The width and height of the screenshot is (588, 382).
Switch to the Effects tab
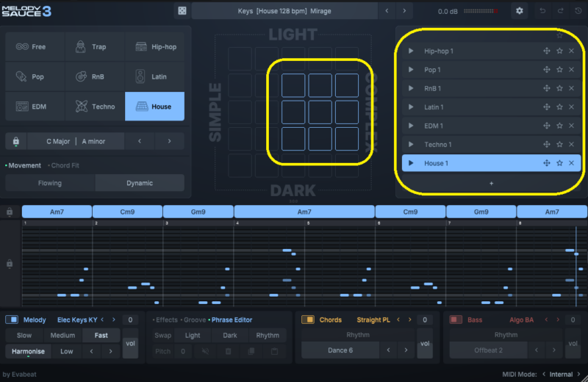(166, 320)
